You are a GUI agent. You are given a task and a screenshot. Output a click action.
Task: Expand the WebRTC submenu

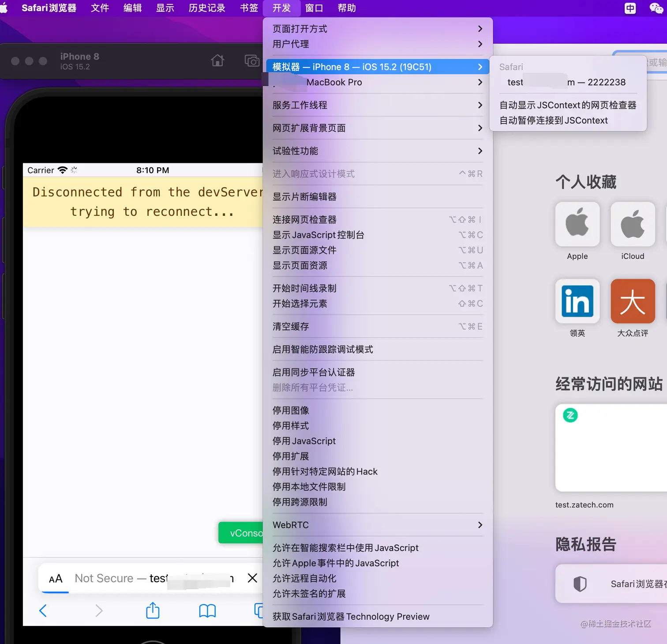pyautogui.click(x=378, y=525)
